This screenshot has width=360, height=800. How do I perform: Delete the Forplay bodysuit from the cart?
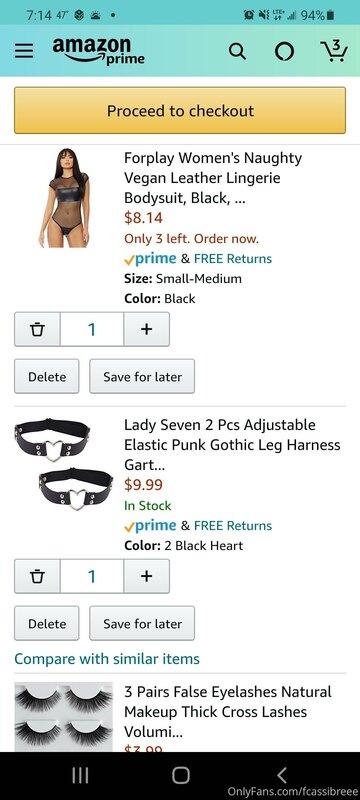[47, 377]
